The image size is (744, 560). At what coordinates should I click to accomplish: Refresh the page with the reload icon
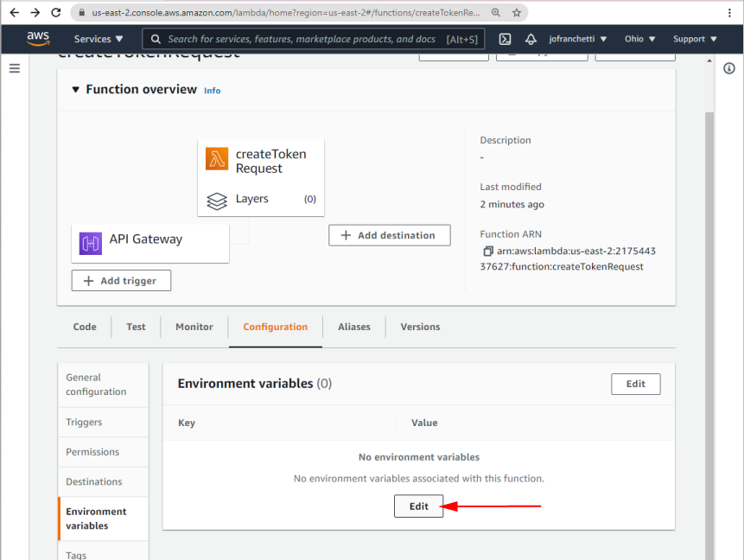55,14
